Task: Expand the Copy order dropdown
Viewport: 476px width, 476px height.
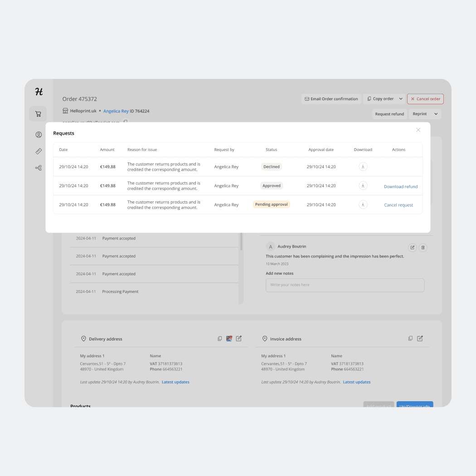Action: pyautogui.click(x=400, y=98)
